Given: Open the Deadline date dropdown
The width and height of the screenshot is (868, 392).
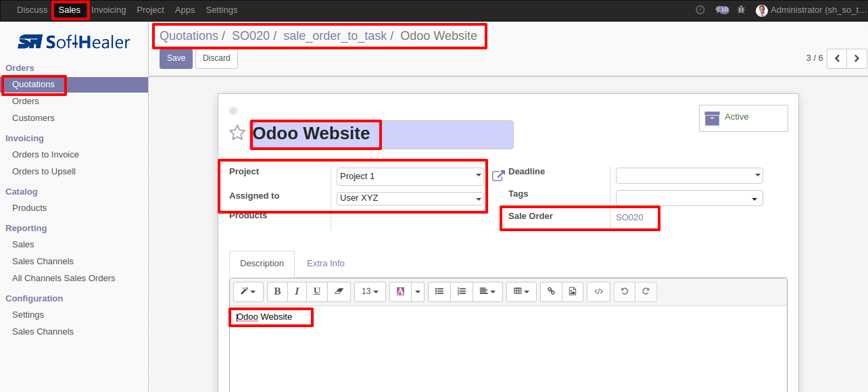Looking at the screenshot, I should click(x=690, y=176).
